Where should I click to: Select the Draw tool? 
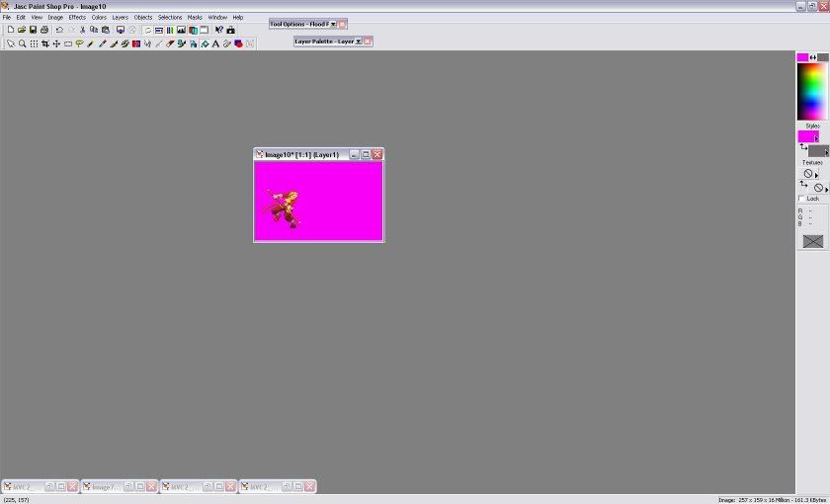227,43
